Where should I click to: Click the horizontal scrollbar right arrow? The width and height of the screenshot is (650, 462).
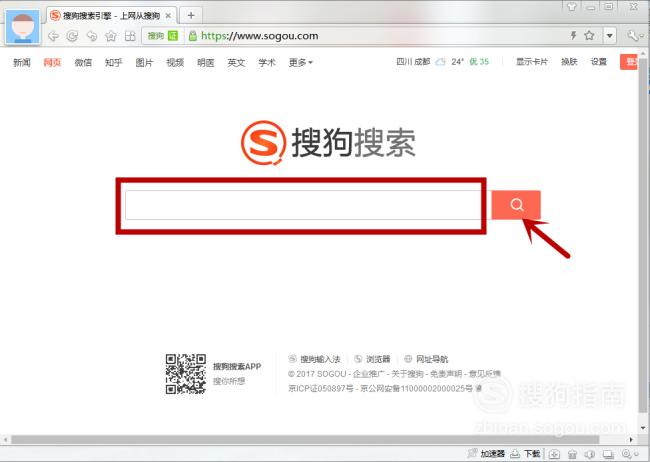click(631, 440)
